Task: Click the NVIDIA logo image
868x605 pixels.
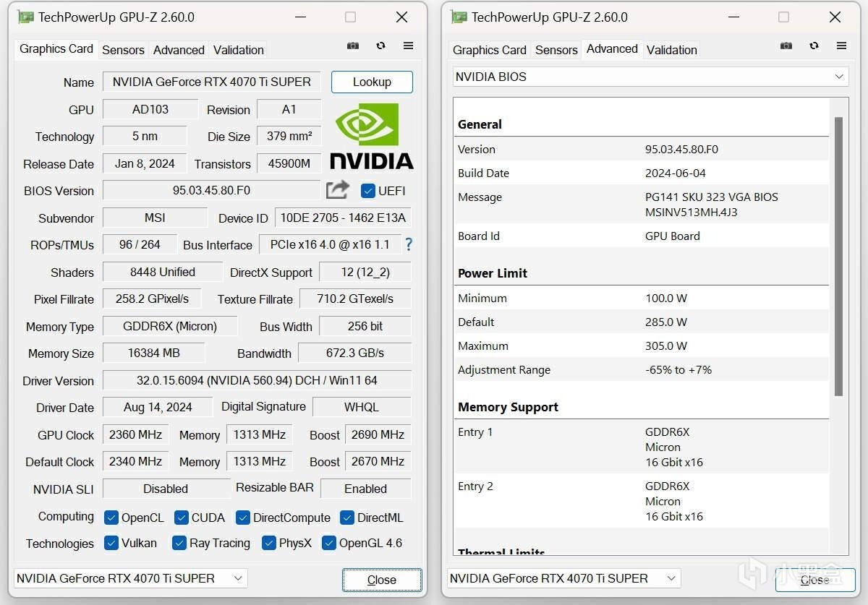Action: click(371, 135)
